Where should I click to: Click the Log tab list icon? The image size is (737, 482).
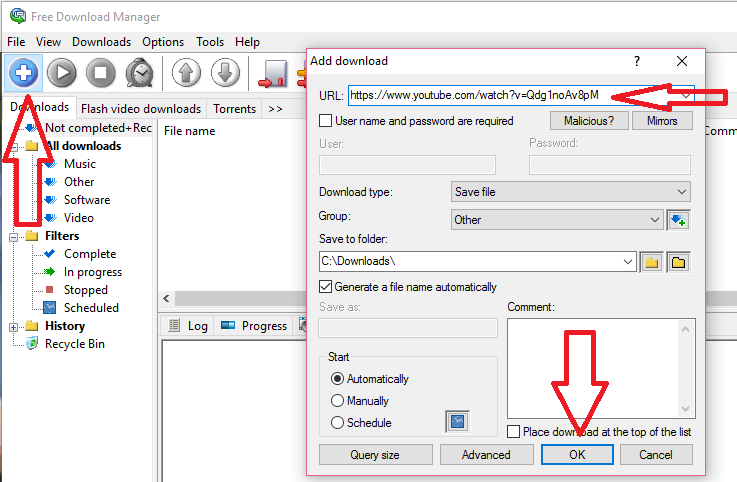tap(174, 325)
